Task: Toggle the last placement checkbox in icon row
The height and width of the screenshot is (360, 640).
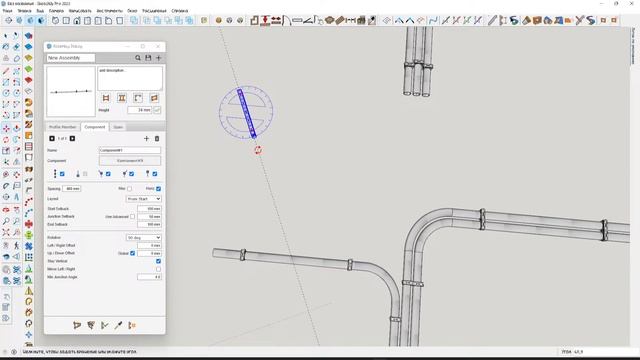Action: [x=155, y=174]
